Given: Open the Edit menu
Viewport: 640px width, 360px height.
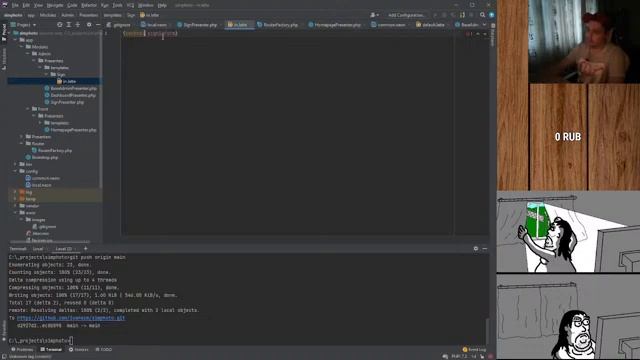Looking at the screenshot, I should (26, 5).
